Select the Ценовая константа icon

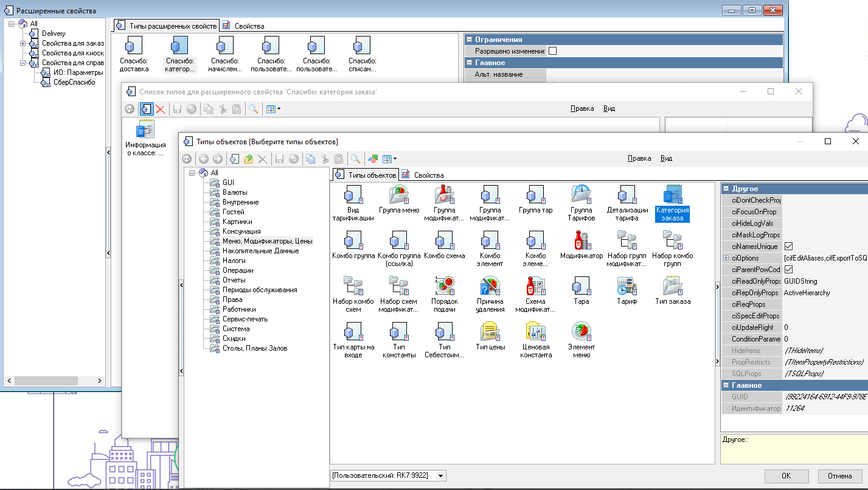pos(536,332)
